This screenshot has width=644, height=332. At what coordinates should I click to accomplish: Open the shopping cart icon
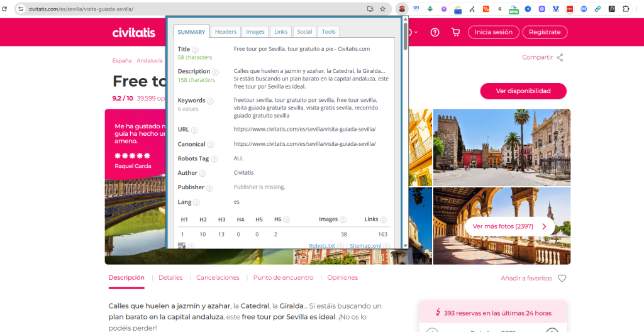455,32
